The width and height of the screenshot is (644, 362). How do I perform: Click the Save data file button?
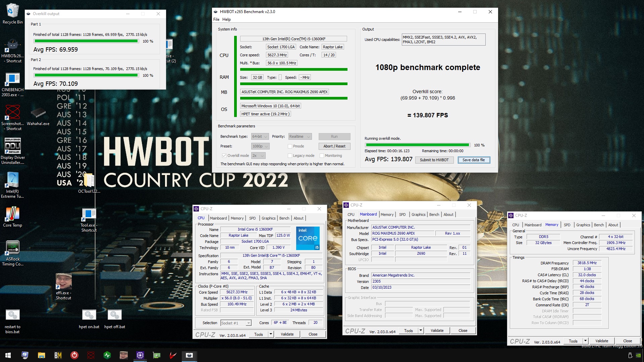(x=474, y=160)
